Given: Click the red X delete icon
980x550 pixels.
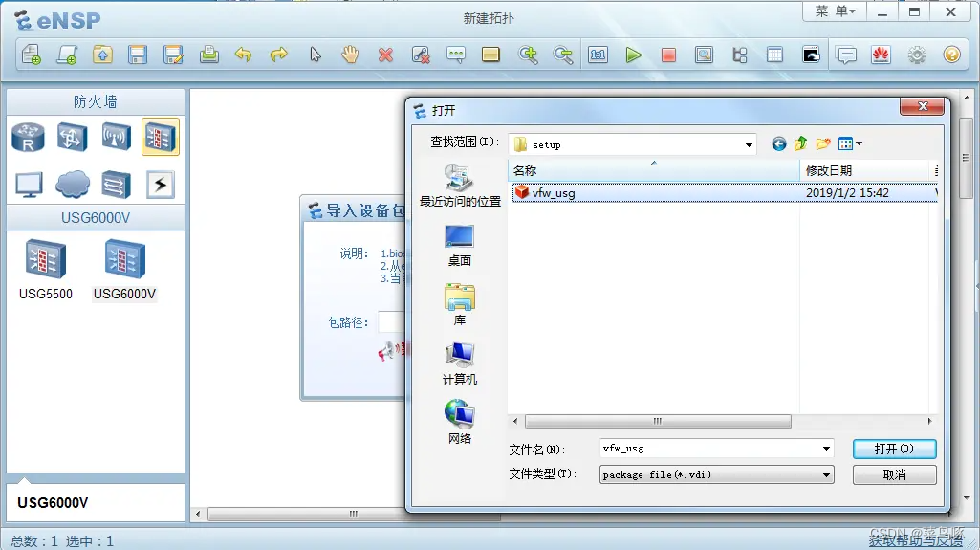Looking at the screenshot, I should (x=385, y=55).
